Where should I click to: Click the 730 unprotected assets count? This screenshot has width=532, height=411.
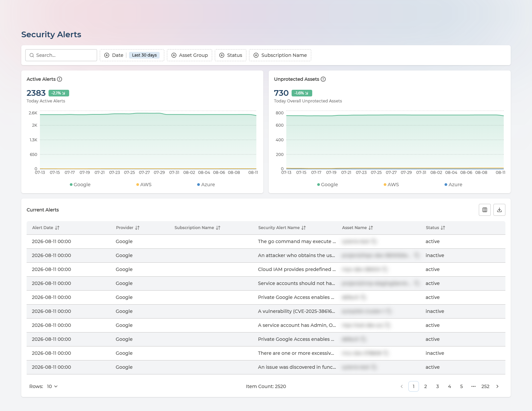[x=281, y=93]
